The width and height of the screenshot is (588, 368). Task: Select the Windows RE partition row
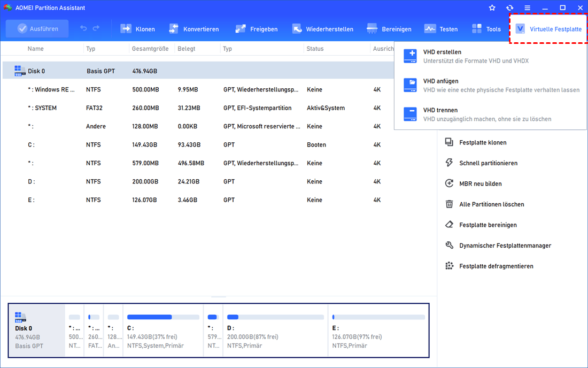point(199,89)
